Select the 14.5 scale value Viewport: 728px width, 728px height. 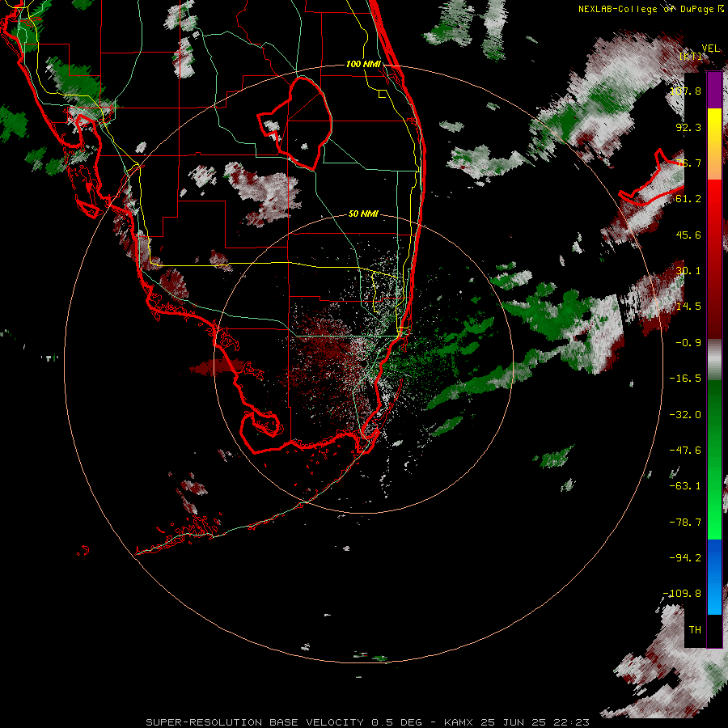(688, 307)
